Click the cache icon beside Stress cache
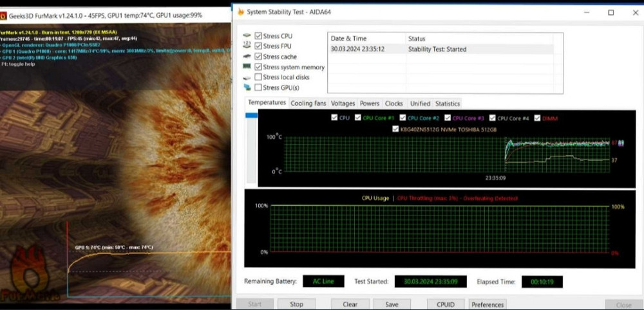Viewport: 644px width, 310px height. pyautogui.click(x=247, y=57)
